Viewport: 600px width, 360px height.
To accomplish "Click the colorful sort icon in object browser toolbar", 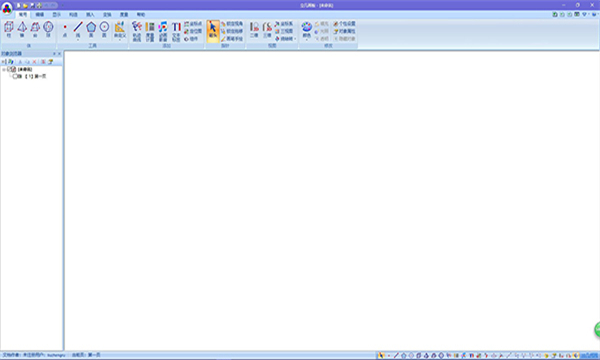I will pos(11,62).
